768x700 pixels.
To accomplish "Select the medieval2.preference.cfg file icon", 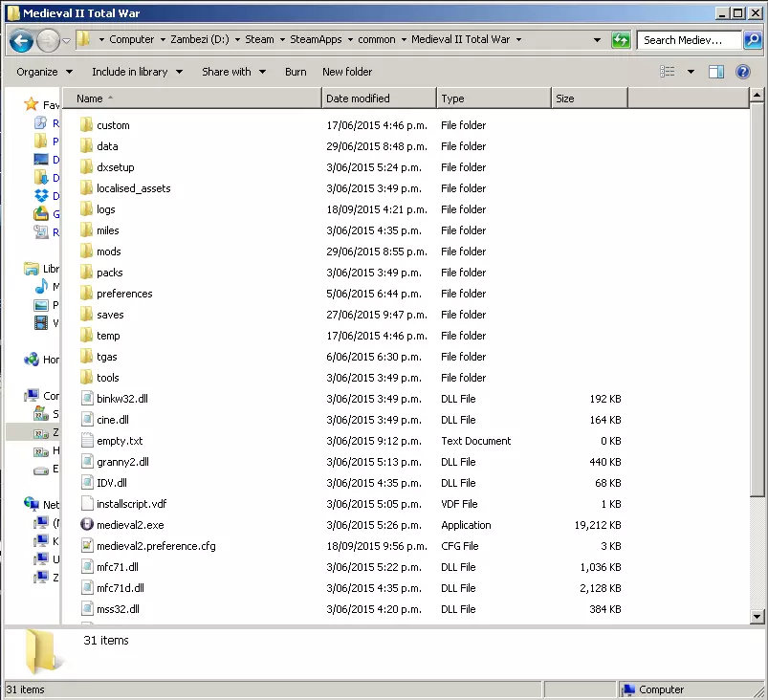I will click(87, 546).
